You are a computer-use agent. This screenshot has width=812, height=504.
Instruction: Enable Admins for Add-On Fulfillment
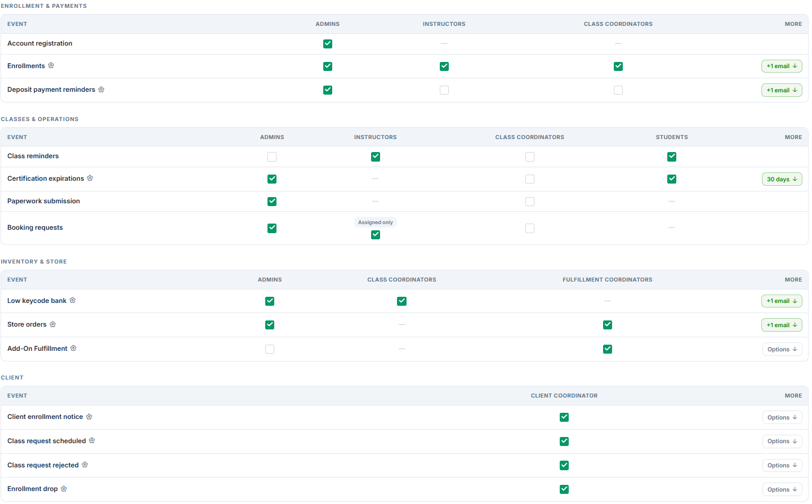[x=270, y=349]
